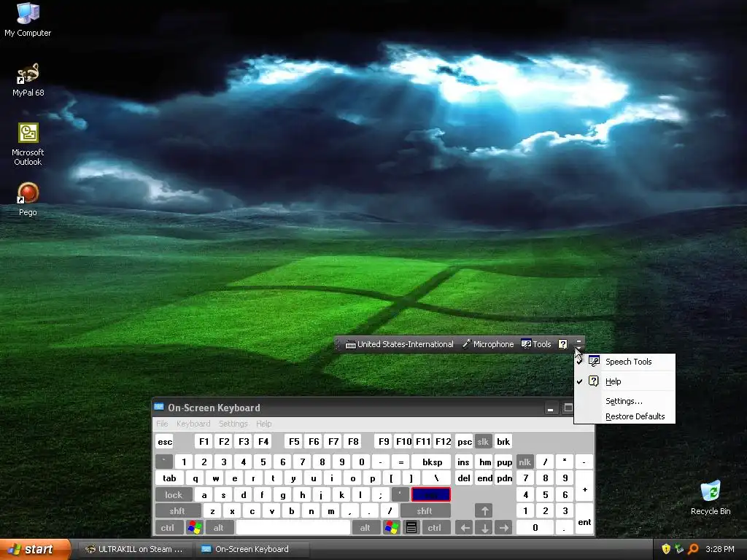Select the MyPal 68 browser shortcut

(28, 80)
